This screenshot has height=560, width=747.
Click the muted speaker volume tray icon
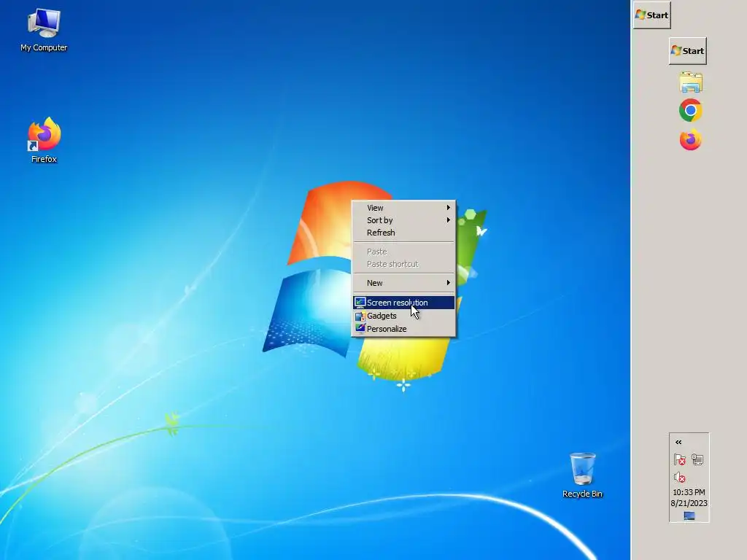(x=680, y=477)
